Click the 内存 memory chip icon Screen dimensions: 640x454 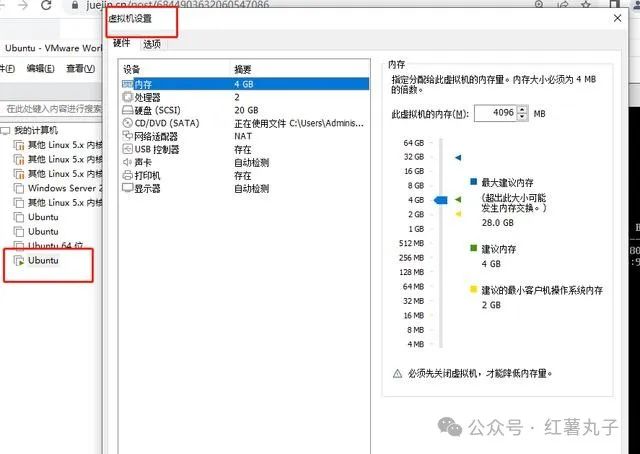click(x=127, y=84)
